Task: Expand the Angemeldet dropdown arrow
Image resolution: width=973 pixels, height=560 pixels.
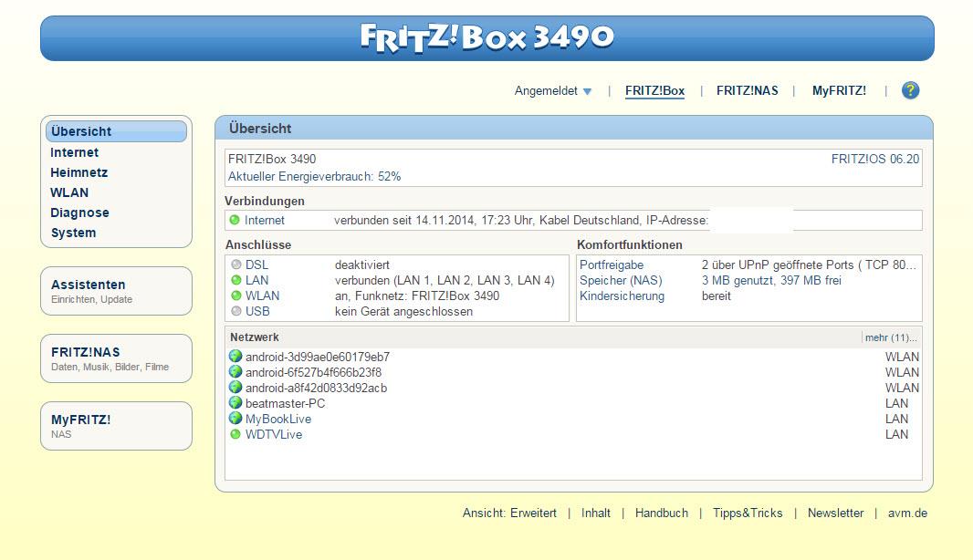Action: click(x=587, y=91)
